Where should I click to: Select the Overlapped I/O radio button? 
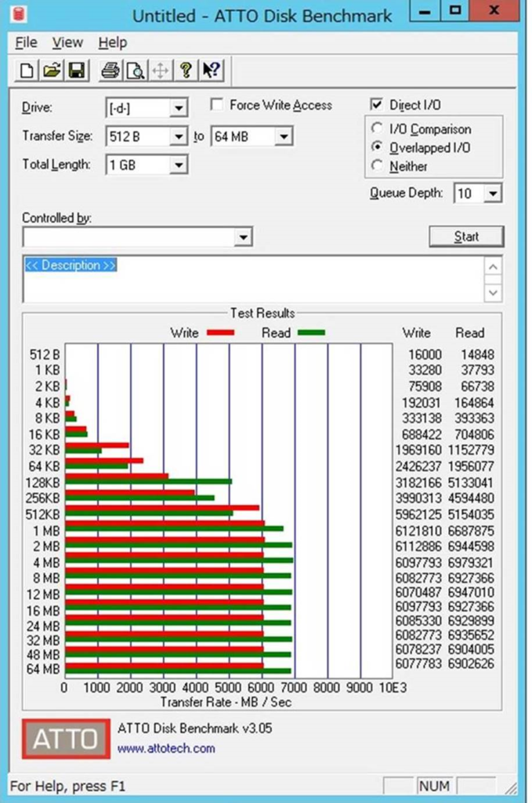pyautogui.click(x=377, y=147)
